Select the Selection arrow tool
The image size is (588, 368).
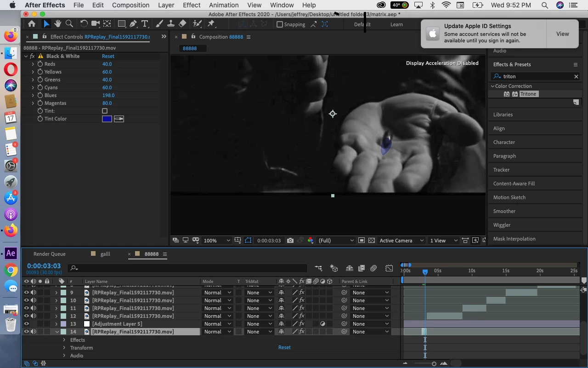(46, 24)
